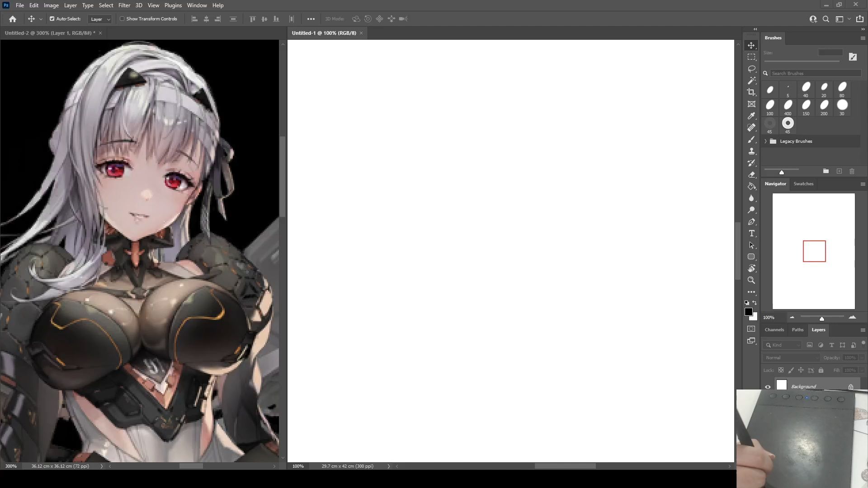Open the Plugins menu
Screen dimensions: 868x488
tap(173, 5)
